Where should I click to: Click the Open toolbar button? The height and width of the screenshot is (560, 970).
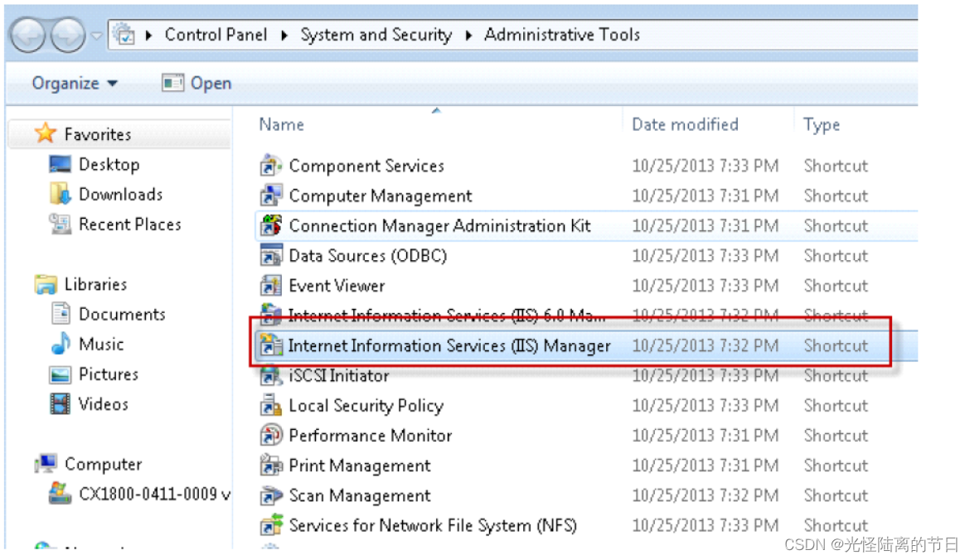click(196, 83)
